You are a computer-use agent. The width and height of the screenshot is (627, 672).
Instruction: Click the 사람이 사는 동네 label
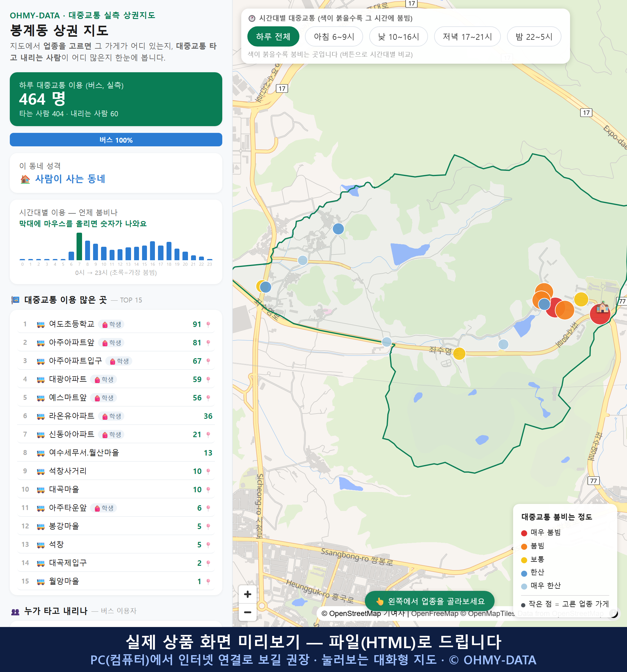(x=70, y=179)
